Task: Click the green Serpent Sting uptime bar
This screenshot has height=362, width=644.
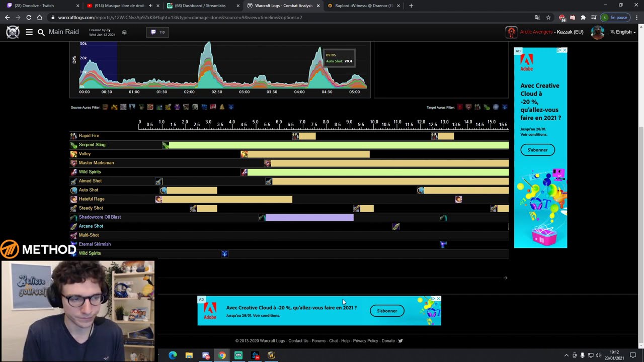Action: pos(339,145)
